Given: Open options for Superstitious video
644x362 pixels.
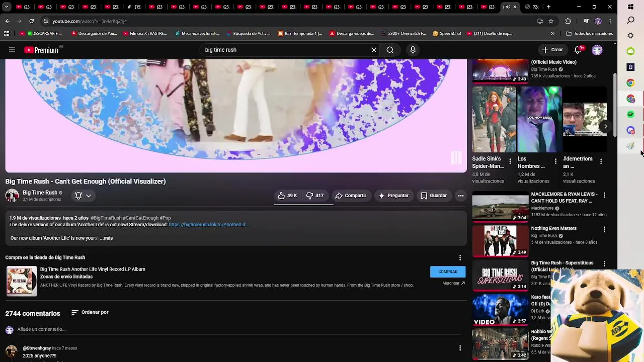Looking at the screenshot, I should pyautogui.click(x=604, y=264).
